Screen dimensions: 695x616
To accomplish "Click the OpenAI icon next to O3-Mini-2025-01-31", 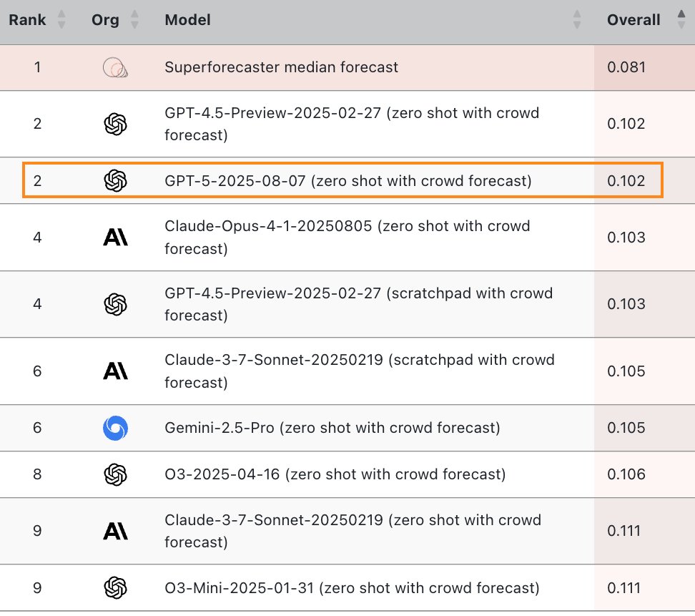I will pos(115,588).
